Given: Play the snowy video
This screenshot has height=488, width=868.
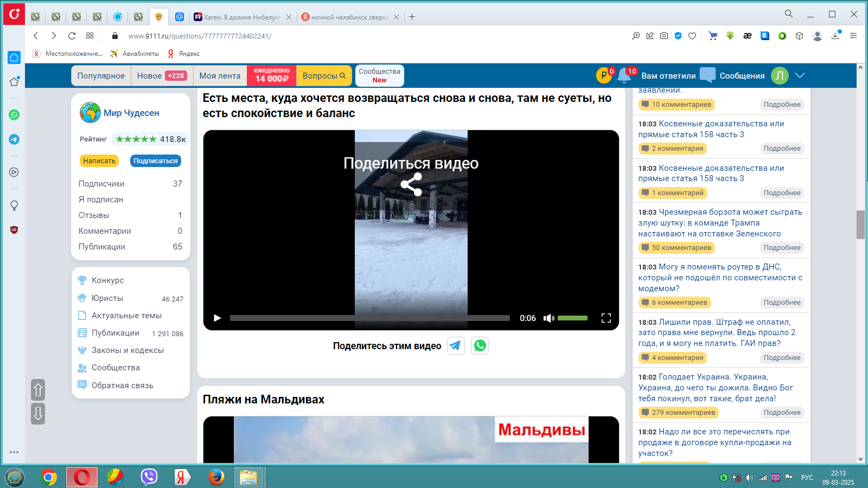Looking at the screenshot, I should pyautogui.click(x=217, y=318).
